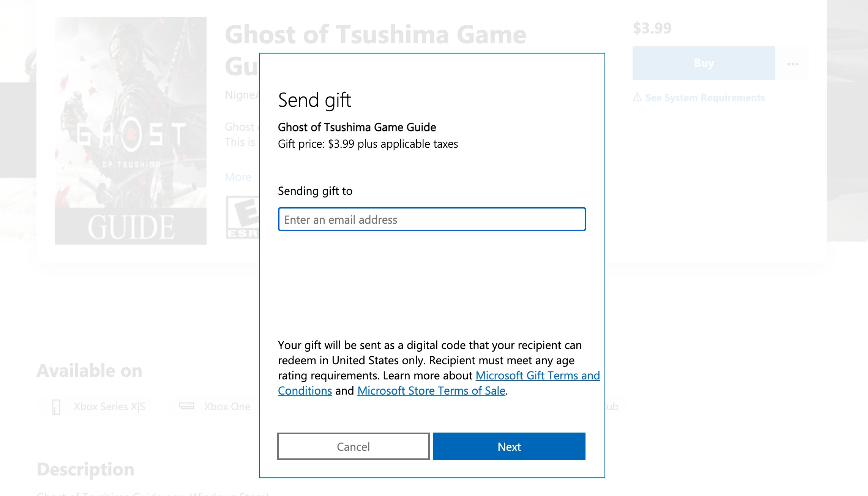Select the Available on Xbox Series X|S
Image resolution: width=868 pixels, height=496 pixels.
[x=95, y=406]
